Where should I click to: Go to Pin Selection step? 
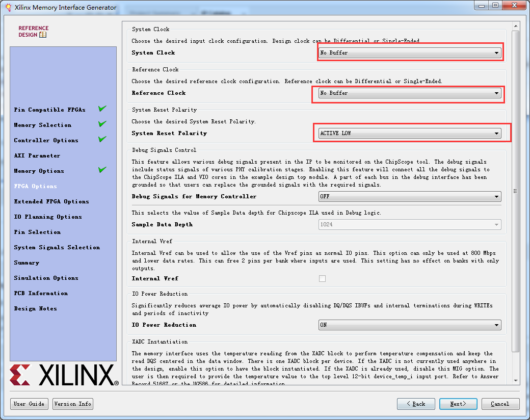(x=37, y=232)
